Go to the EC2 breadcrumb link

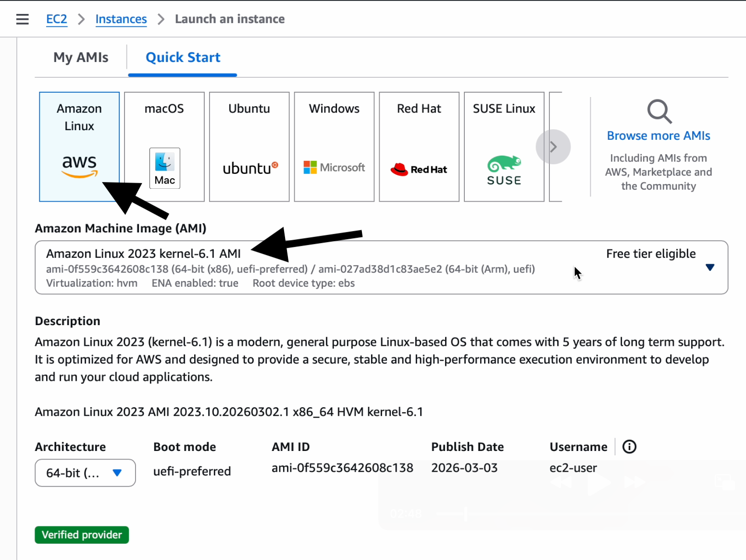[x=57, y=19]
